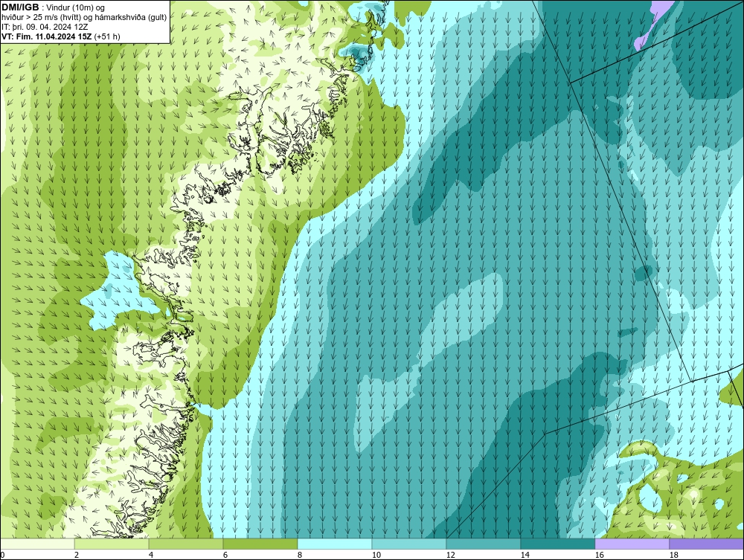Click the 'hviður > 25 m/s' description line
The width and height of the screenshot is (744, 560).
[84, 17]
